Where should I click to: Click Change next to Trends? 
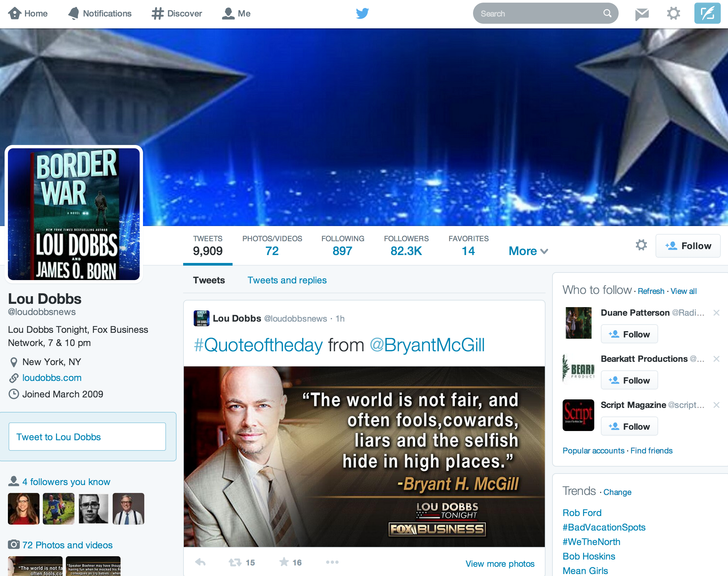click(x=617, y=492)
